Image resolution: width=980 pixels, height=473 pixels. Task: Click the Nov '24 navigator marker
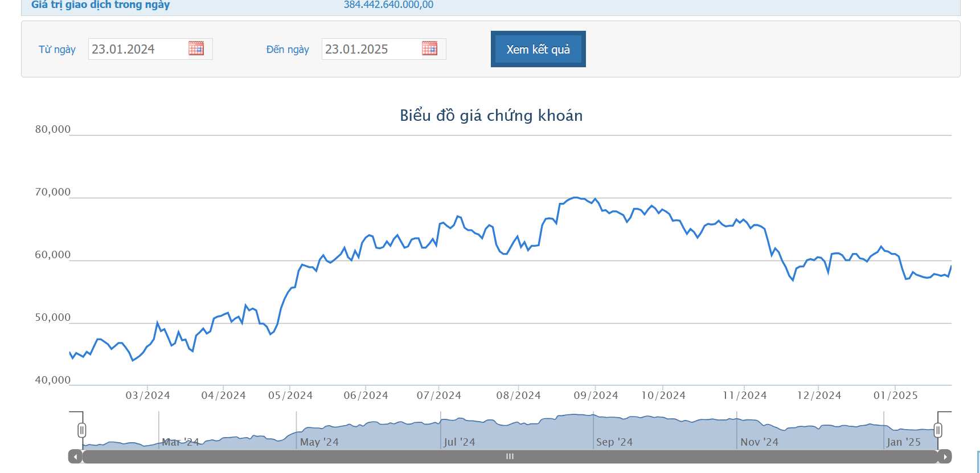pos(760,442)
